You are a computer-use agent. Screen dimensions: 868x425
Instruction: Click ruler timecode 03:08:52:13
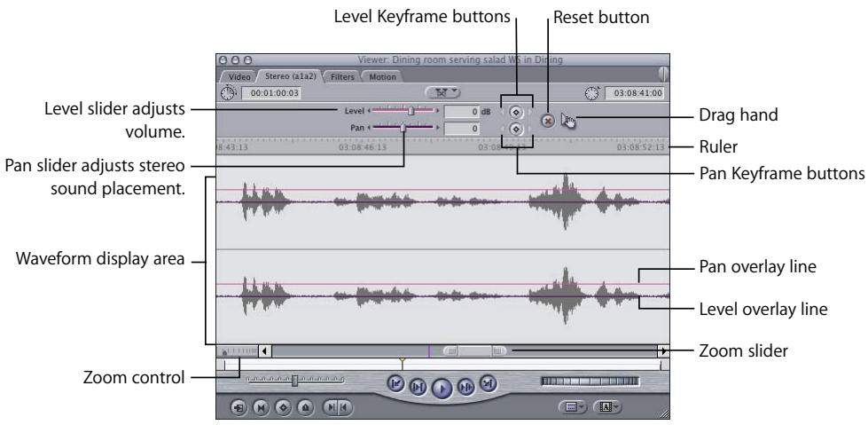click(x=640, y=148)
